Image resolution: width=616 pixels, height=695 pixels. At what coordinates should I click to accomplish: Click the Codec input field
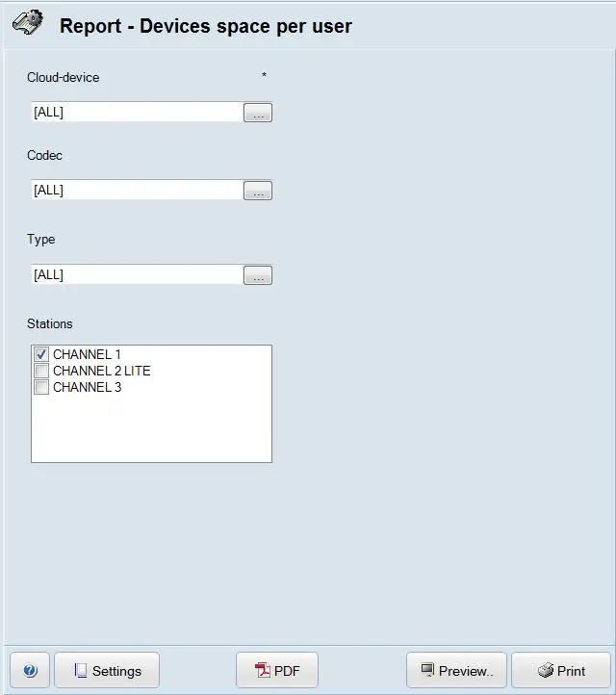[x=136, y=191]
